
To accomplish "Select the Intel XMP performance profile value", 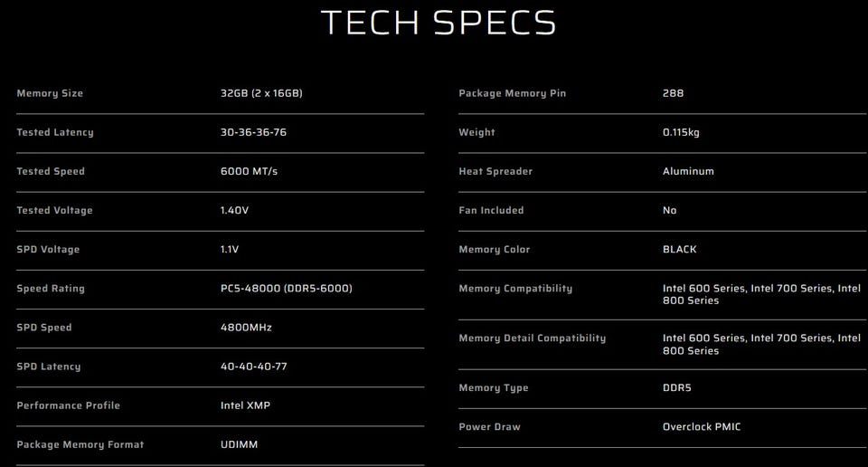I will (x=245, y=405).
